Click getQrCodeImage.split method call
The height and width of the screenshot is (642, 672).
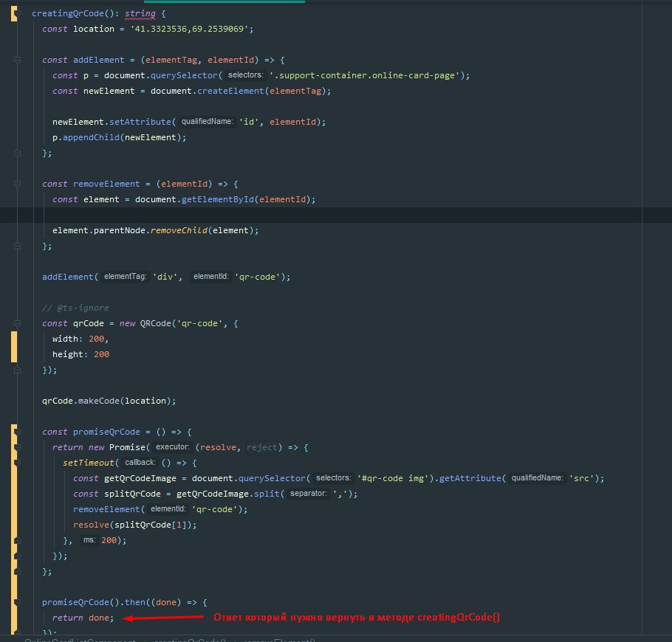(267, 494)
